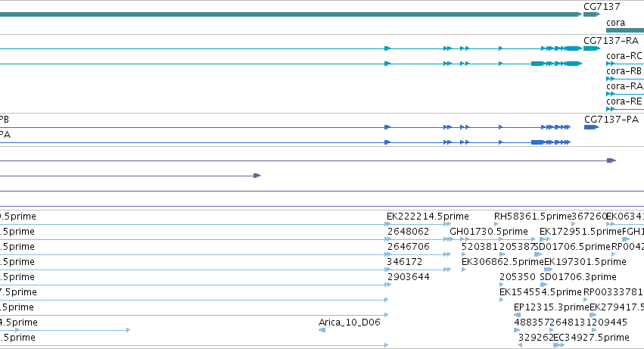This screenshot has height=349, width=644.
Task: Click the cora gene bar under its label
Action: click(x=625, y=30)
